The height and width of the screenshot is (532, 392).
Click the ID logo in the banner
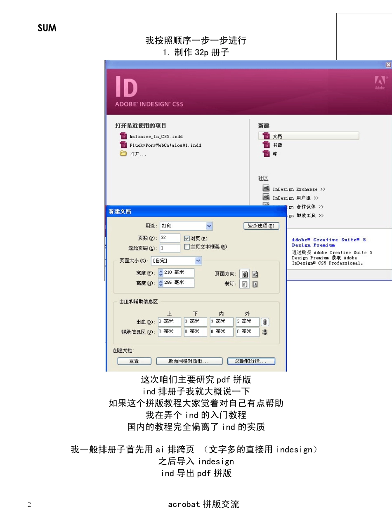coord(126,87)
